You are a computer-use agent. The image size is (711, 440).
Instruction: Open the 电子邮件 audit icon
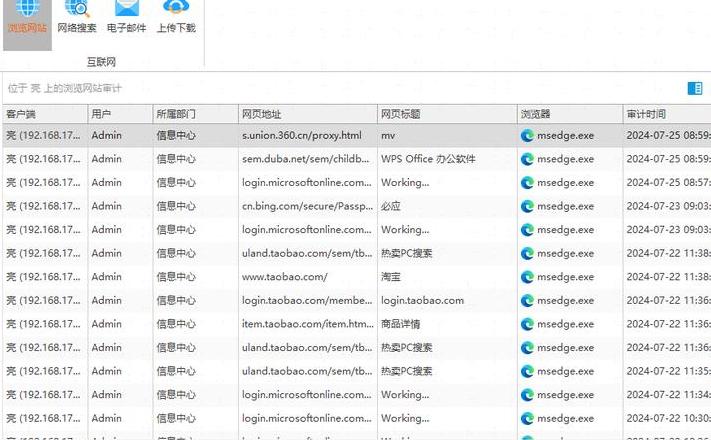pos(127,18)
